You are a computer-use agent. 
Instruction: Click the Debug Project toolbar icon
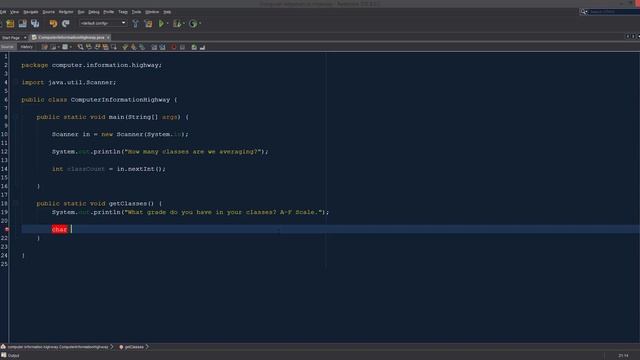tap(177, 23)
